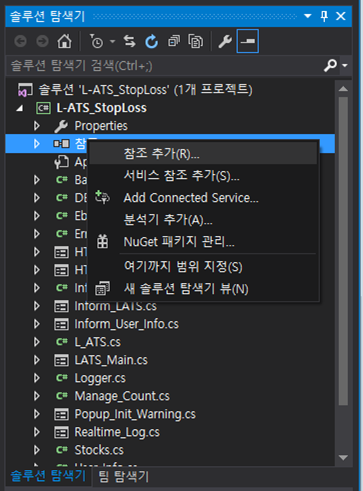Viewport: 363px width, 491px height.
Task: Click the new Solution Explorer view icon in menu
Action: (102, 288)
